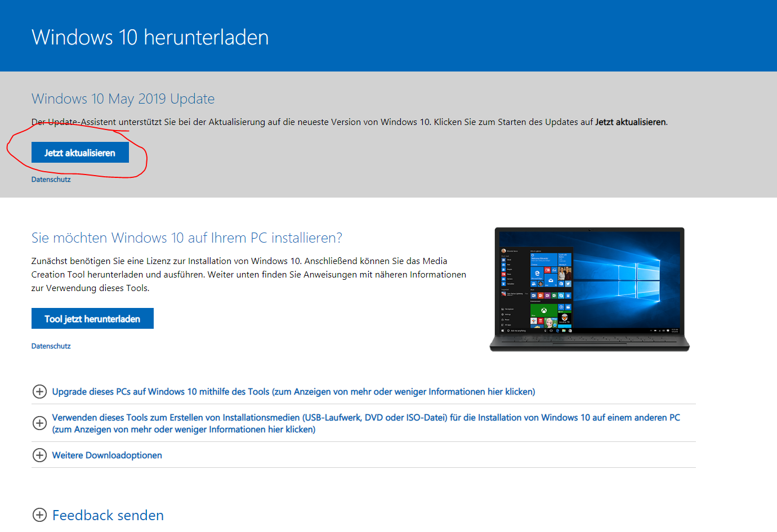777x532 pixels.
Task: Click the Jetzt aktualisieren button
Action: 80,153
